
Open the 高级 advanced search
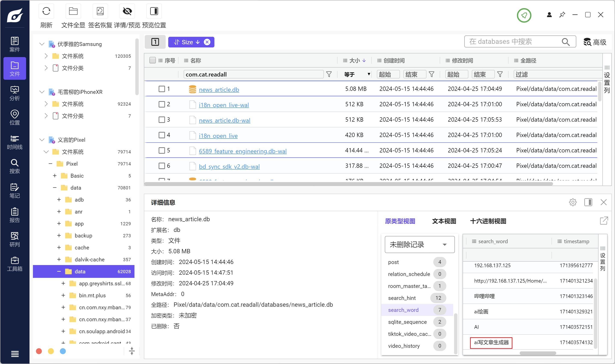click(595, 42)
